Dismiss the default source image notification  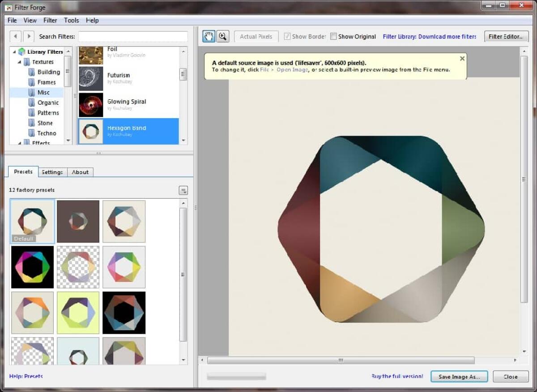point(462,58)
